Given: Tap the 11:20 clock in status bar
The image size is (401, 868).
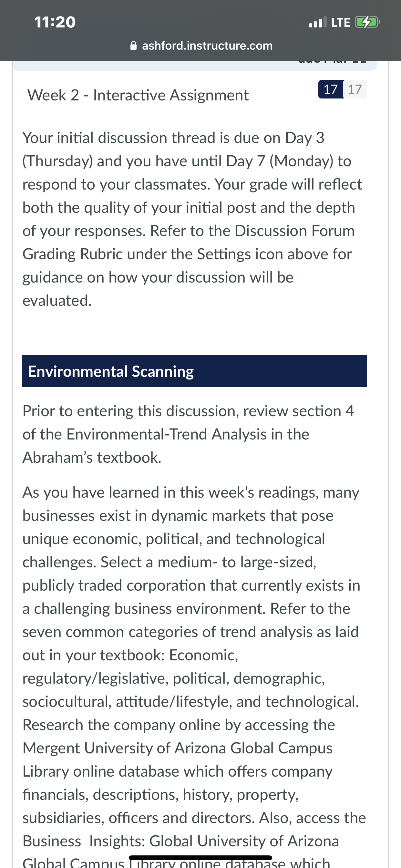Looking at the screenshot, I should click(x=55, y=22).
